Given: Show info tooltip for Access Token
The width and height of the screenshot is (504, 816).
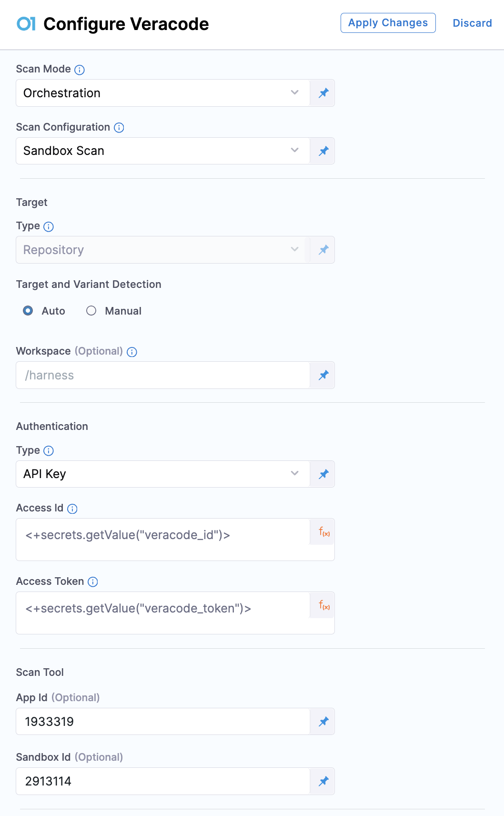Looking at the screenshot, I should tap(93, 581).
